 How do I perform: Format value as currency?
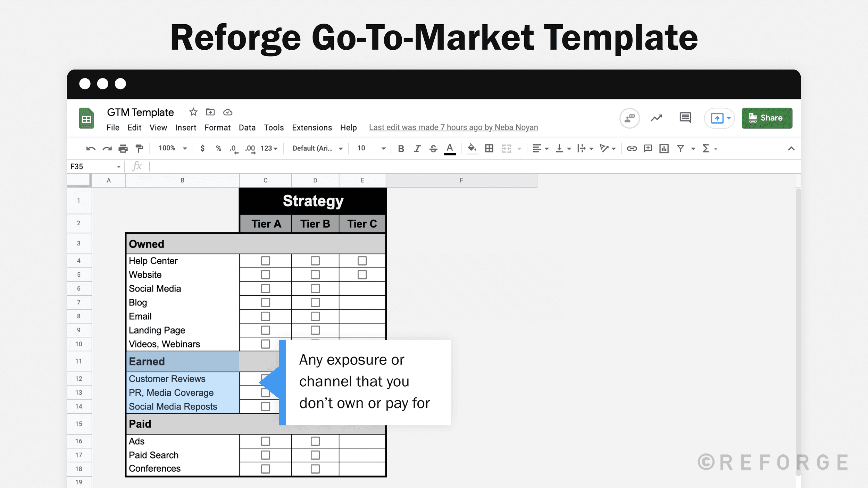click(x=202, y=148)
